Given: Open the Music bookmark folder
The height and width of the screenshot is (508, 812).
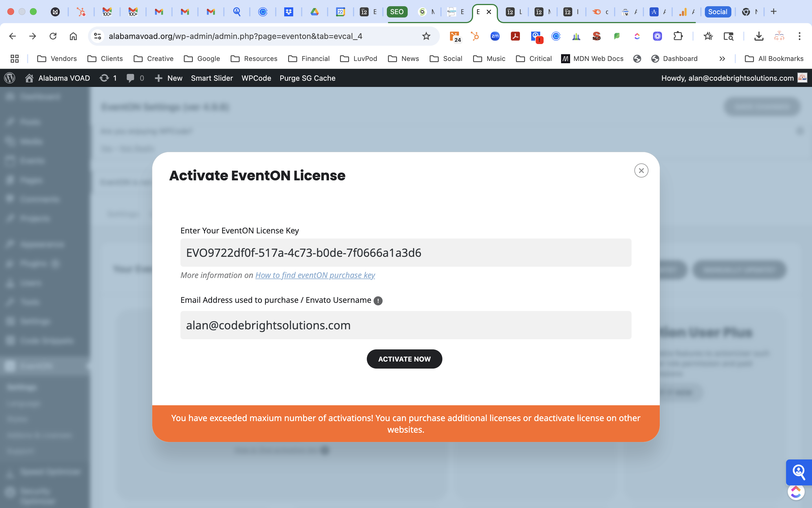Looking at the screenshot, I should tap(489, 59).
